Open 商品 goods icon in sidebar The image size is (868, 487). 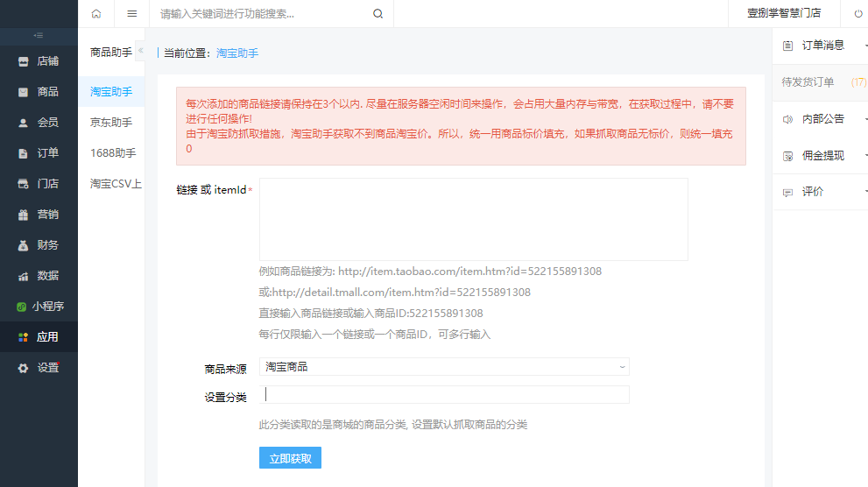(24, 92)
